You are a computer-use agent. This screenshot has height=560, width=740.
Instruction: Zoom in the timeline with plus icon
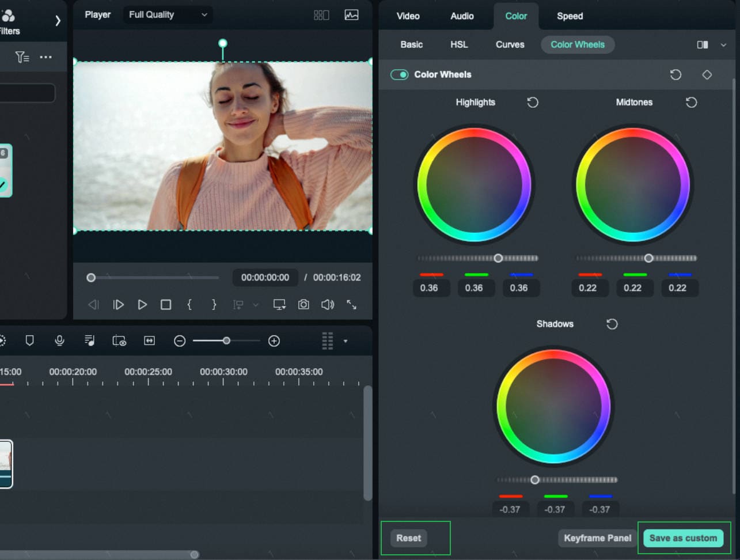(274, 341)
